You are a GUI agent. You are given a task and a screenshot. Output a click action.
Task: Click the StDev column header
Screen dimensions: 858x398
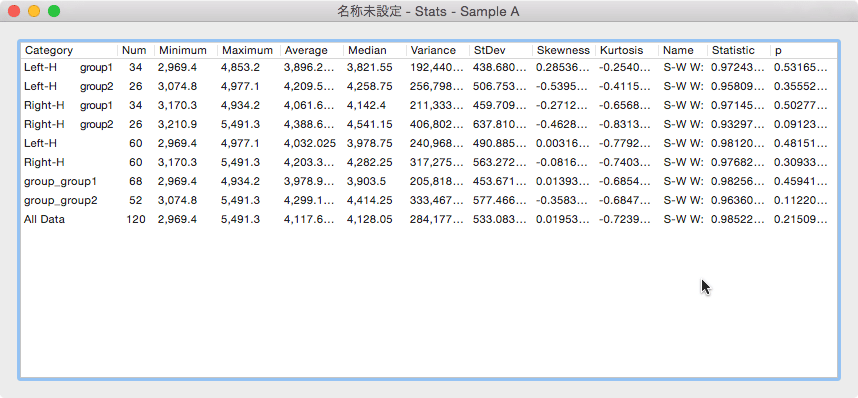coord(501,50)
